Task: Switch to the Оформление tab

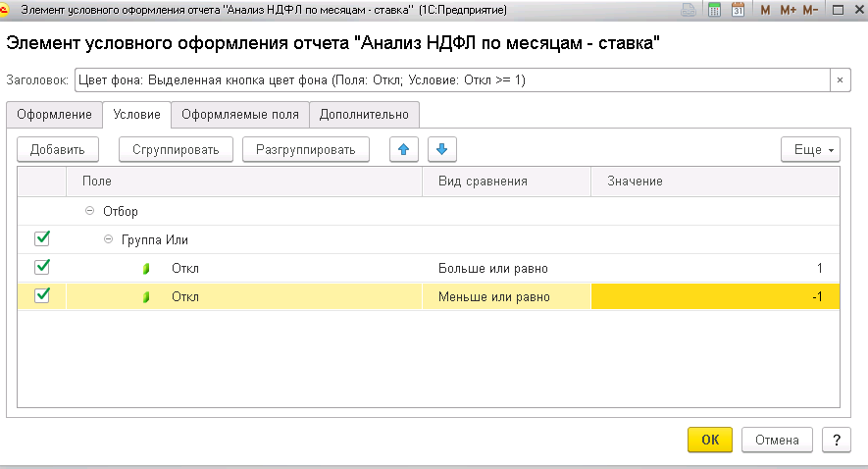Action: click(x=54, y=115)
